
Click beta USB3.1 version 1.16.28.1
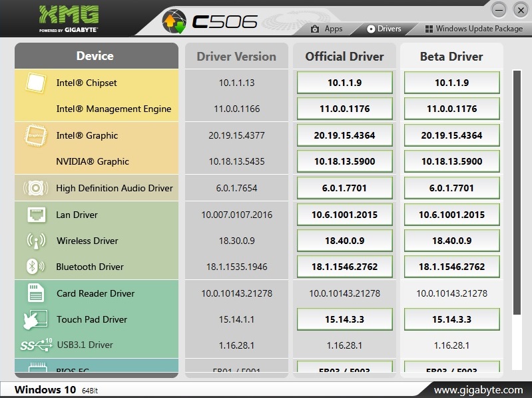click(451, 345)
